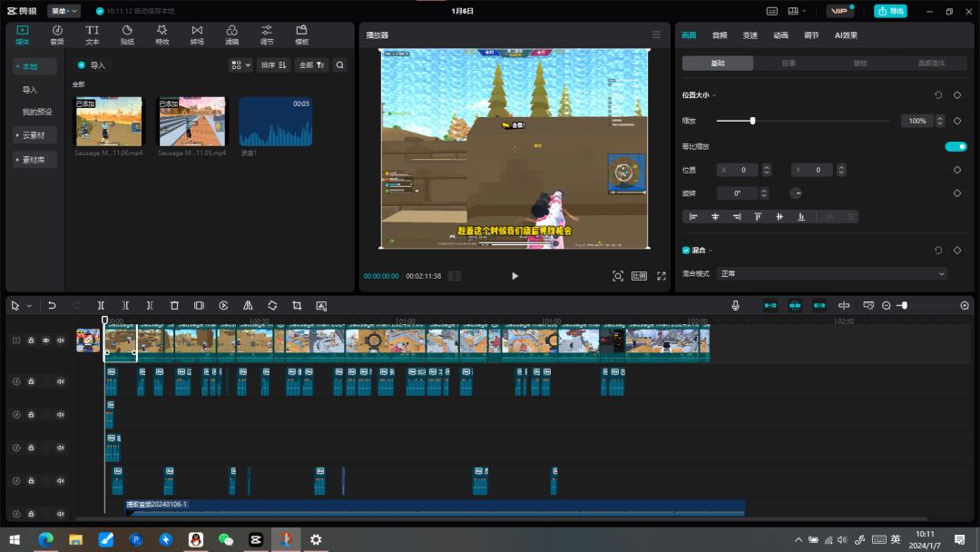980x552 pixels.
Task: Click the 导入 import button with the plus icon
Action: tap(92, 65)
